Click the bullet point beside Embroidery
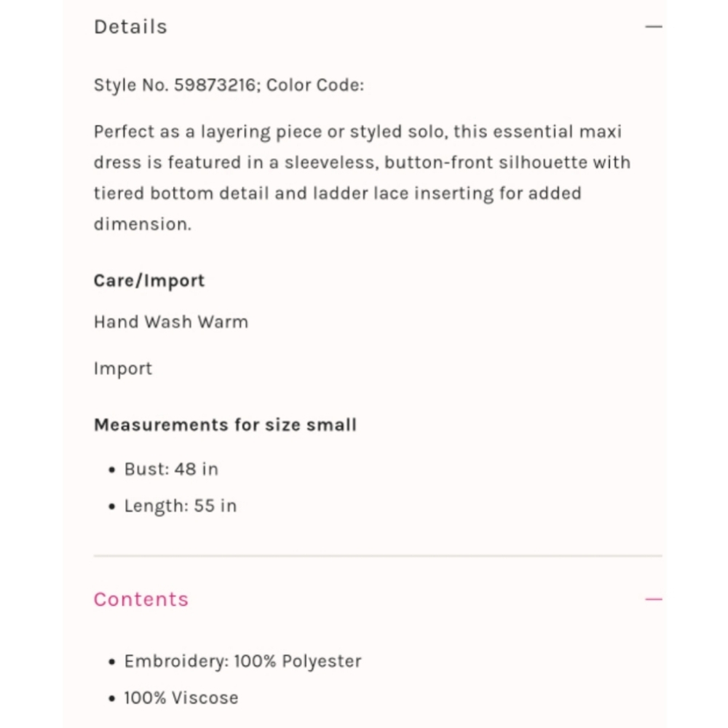Screen dimensions: 728x728 (111, 662)
